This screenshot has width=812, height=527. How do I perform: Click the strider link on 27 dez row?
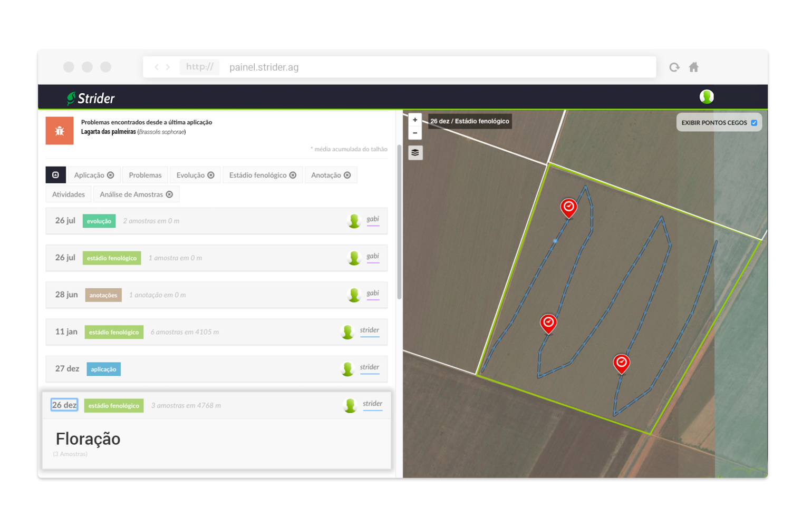pos(370,367)
